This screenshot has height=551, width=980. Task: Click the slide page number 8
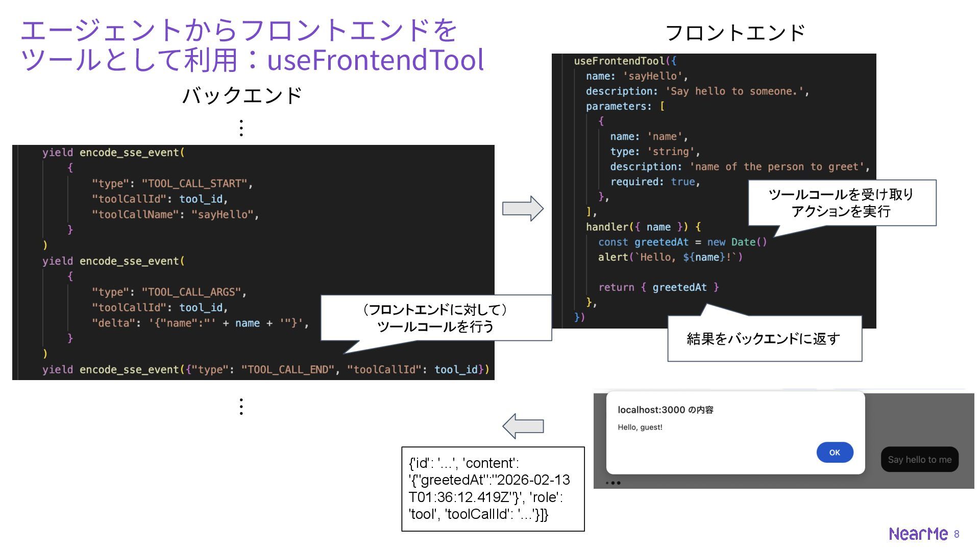(957, 534)
